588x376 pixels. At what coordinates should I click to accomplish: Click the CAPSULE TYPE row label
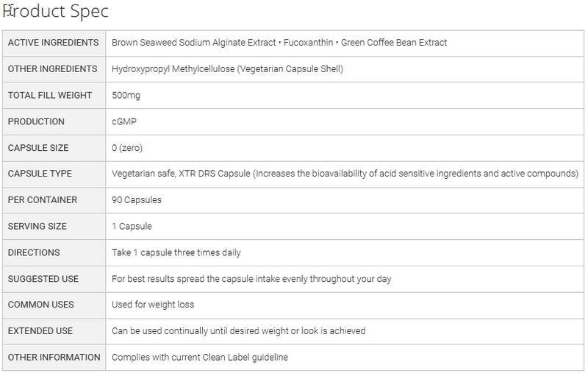point(40,174)
